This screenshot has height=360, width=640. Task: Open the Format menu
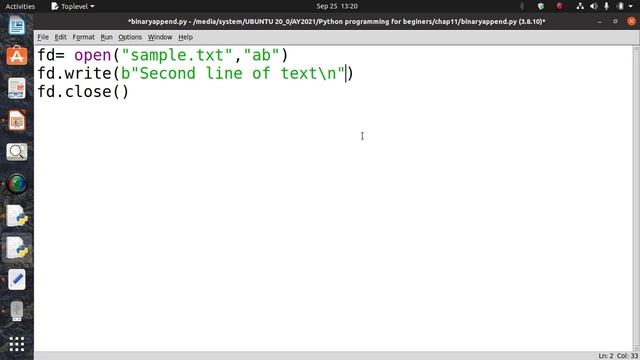pos(83,37)
